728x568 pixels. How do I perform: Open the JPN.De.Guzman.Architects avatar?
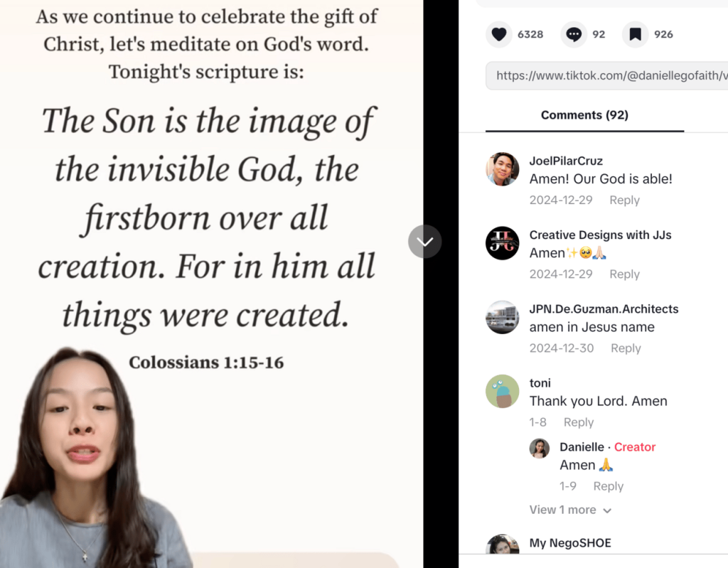[502, 317]
